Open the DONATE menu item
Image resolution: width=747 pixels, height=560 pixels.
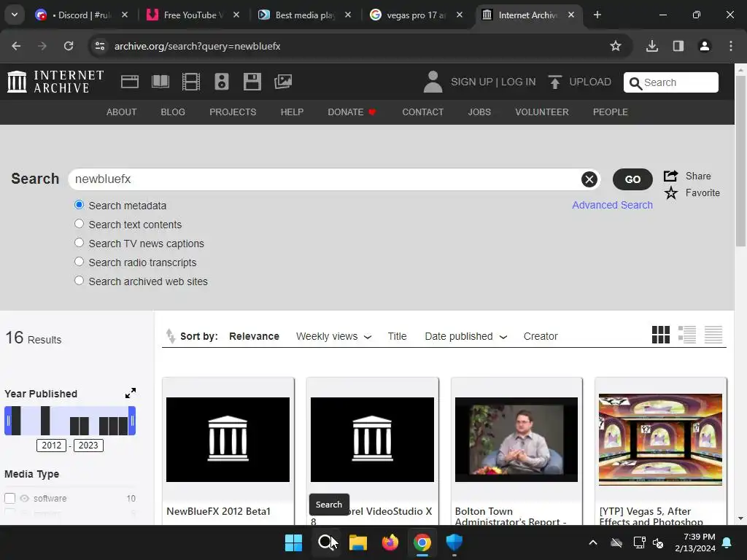[352, 112]
